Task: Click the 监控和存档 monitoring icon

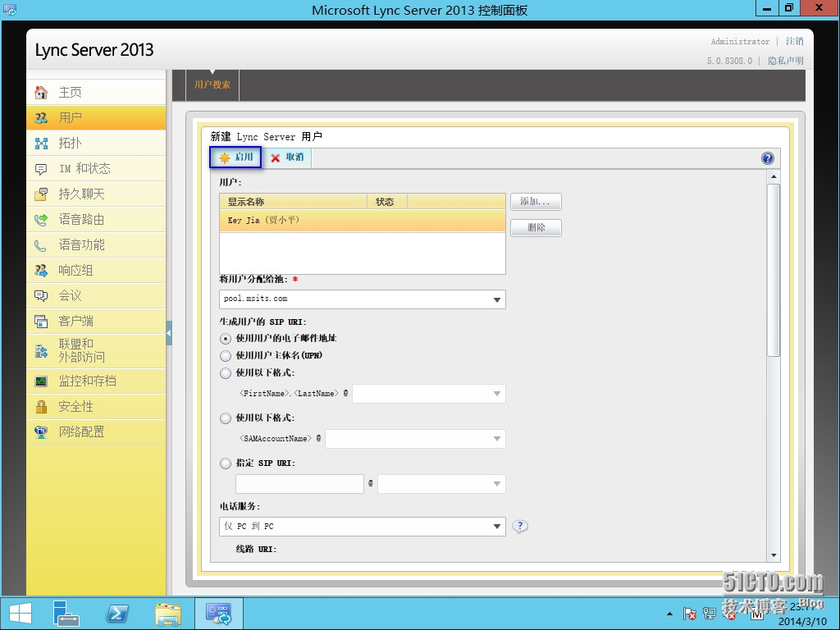Action: (41, 381)
